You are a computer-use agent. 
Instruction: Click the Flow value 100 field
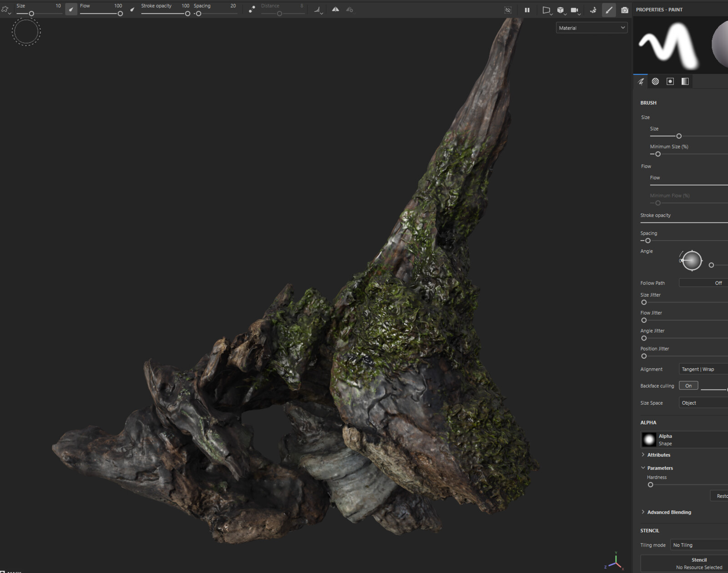(118, 6)
